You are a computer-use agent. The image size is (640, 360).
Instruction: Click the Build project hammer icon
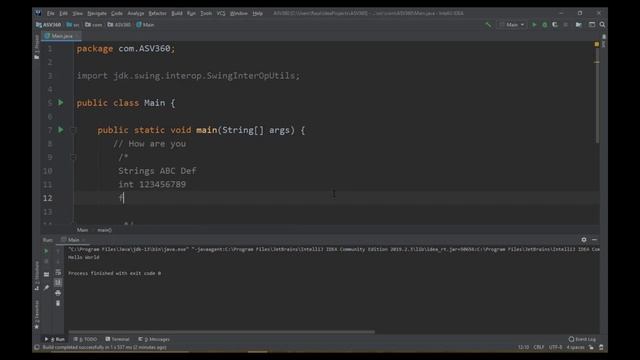(488, 25)
